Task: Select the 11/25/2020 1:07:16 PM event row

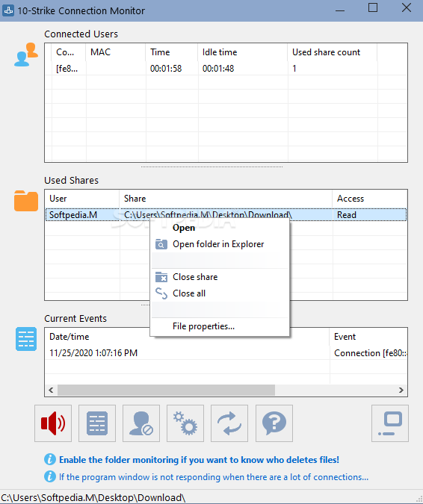Action: point(226,353)
